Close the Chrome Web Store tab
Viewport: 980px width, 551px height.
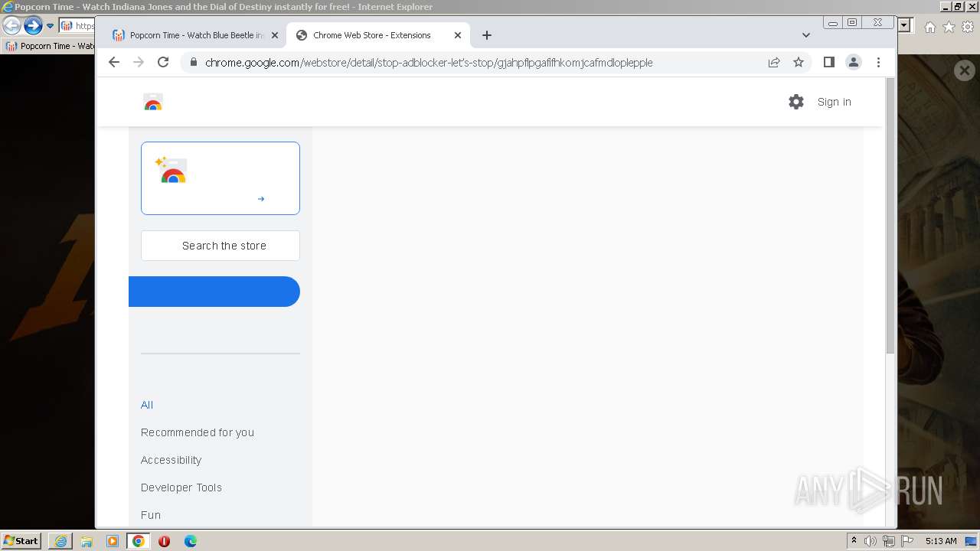pyautogui.click(x=458, y=35)
